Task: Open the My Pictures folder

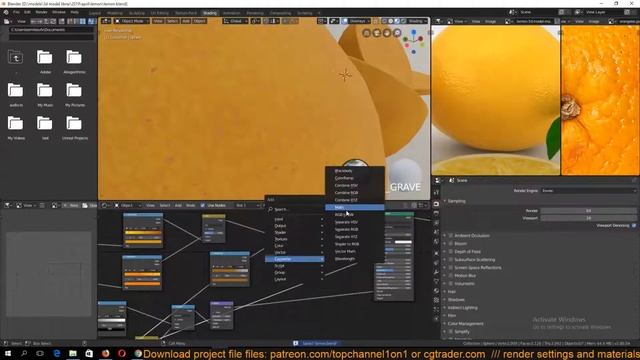Action: pyautogui.click(x=74, y=95)
